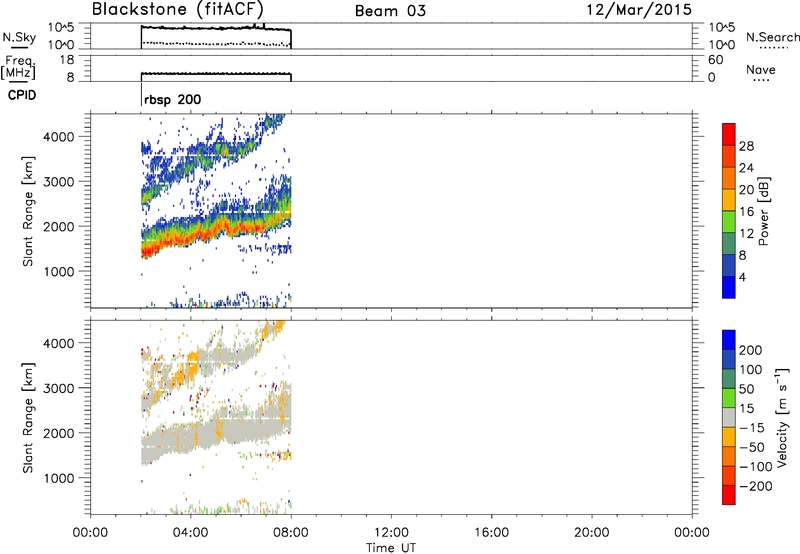Click the power panel "Slant Range [km]" label
Screen dimensions: 800x554
(28, 211)
